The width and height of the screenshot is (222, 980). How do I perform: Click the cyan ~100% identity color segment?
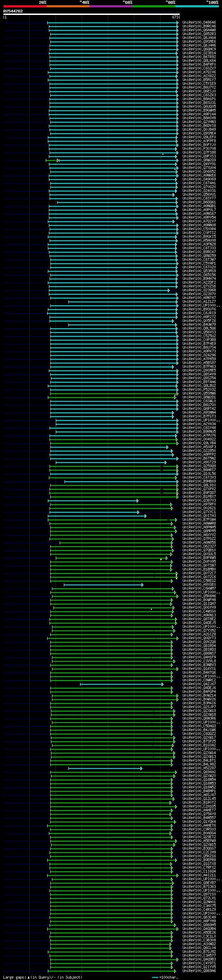click(x=197, y=6)
